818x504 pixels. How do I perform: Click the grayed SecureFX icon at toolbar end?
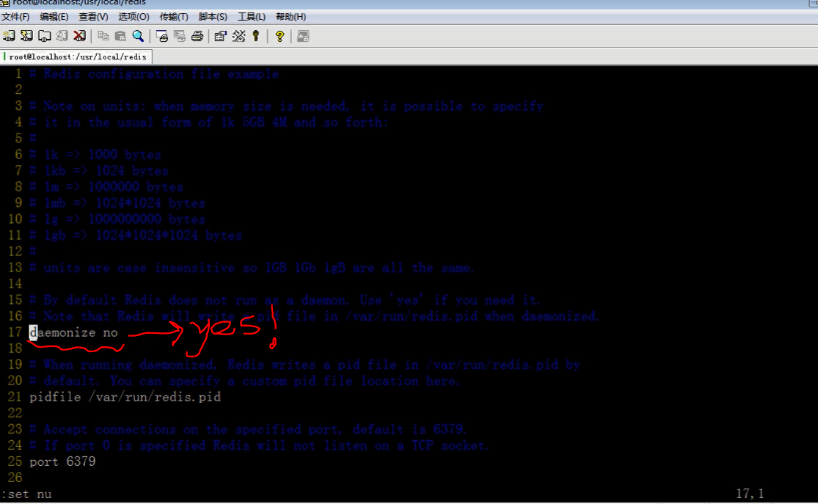point(303,36)
